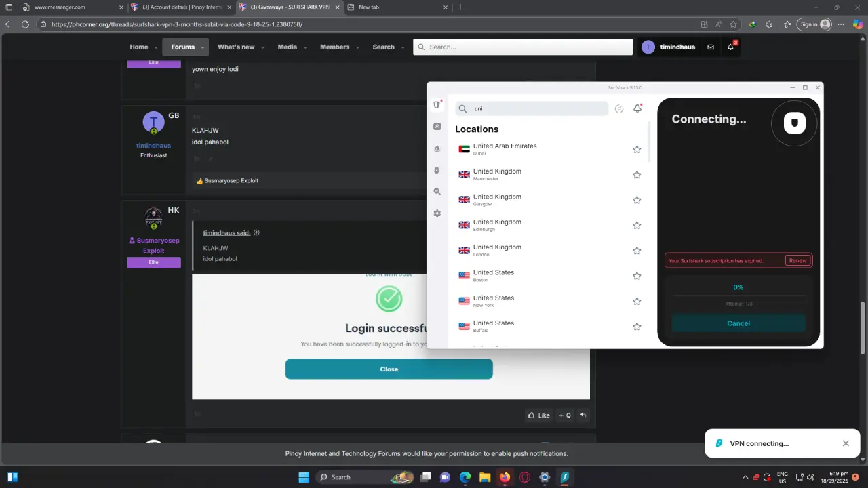Screen dimensions: 868x488
Task: Open the Surfshark VPN shield tab in sidebar
Action: pyautogui.click(x=437, y=105)
